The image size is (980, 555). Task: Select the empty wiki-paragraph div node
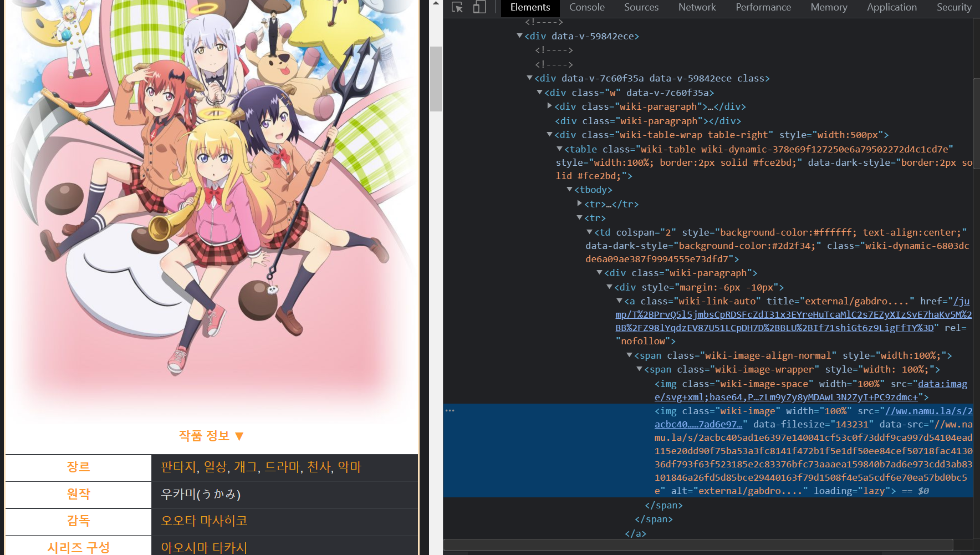[648, 121]
